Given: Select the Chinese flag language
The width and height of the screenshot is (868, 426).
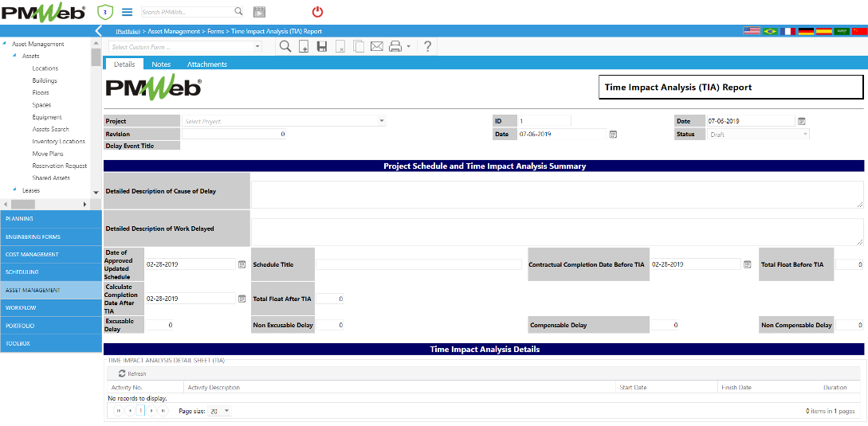Looking at the screenshot, I should point(859,31).
